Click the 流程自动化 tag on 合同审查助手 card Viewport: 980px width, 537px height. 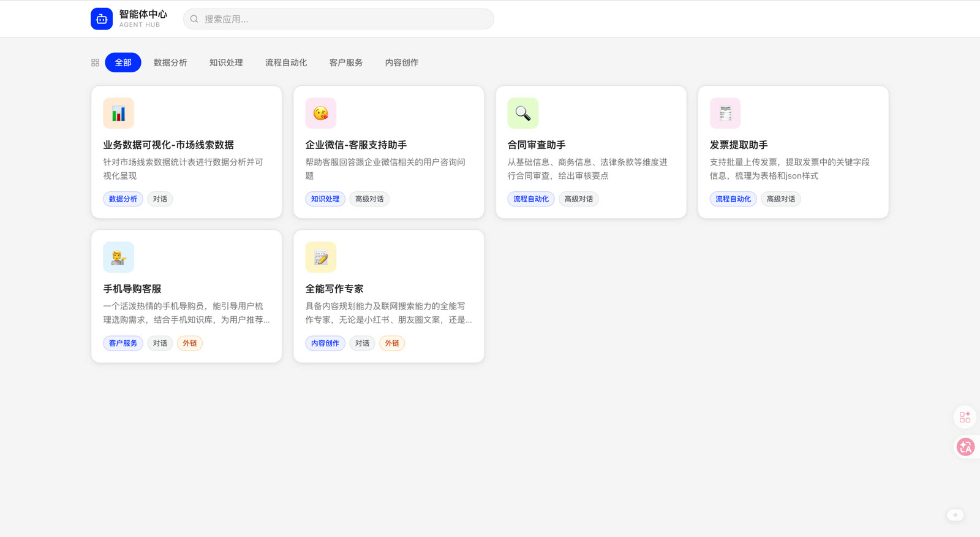tap(531, 199)
